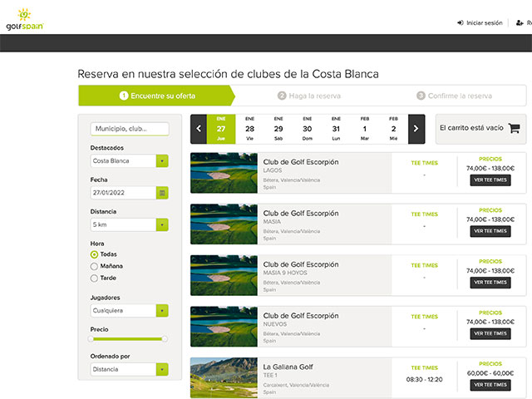Advance dates with right arrow

point(416,129)
